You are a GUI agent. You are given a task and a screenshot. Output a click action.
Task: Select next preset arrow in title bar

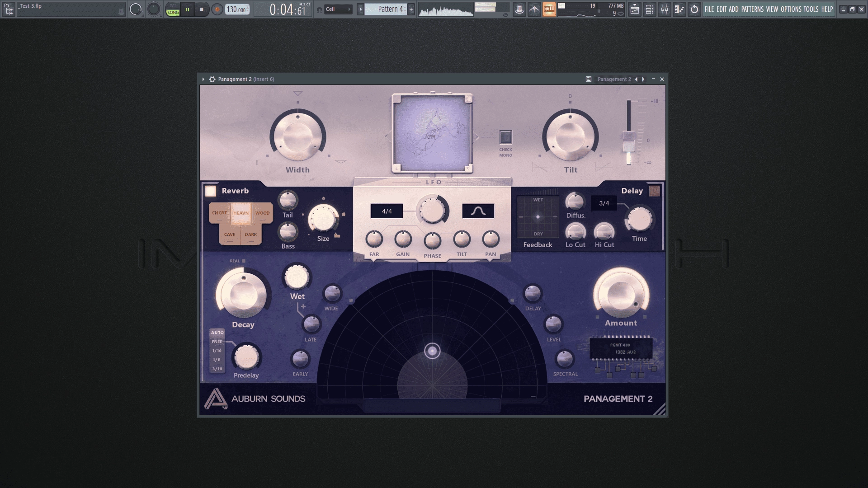click(x=643, y=79)
